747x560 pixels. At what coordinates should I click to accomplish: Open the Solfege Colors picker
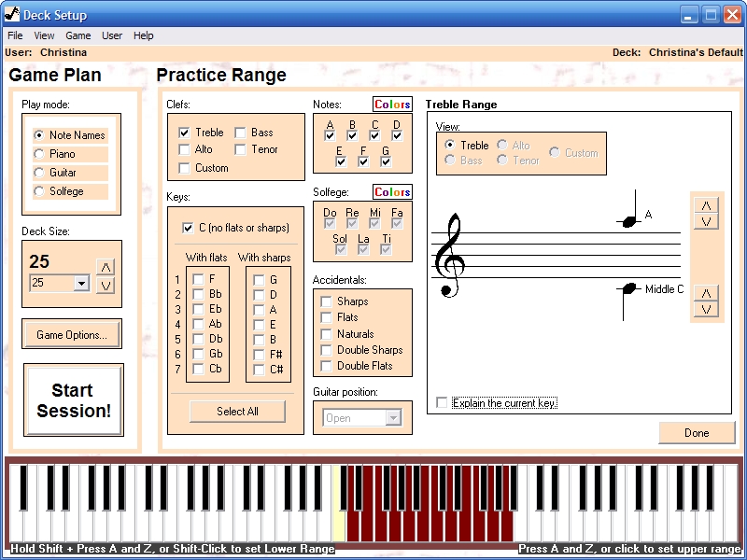392,192
